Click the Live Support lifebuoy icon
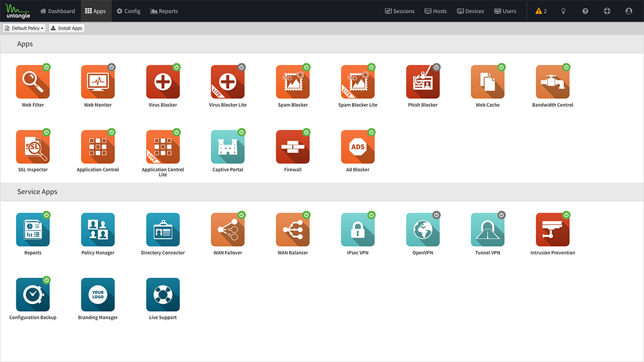 163,295
